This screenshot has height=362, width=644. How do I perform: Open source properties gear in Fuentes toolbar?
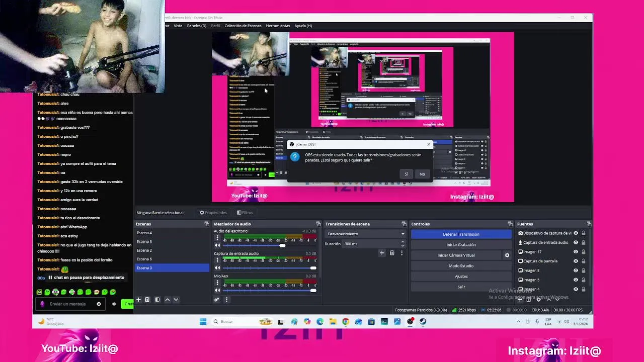click(x=538, y=300)
